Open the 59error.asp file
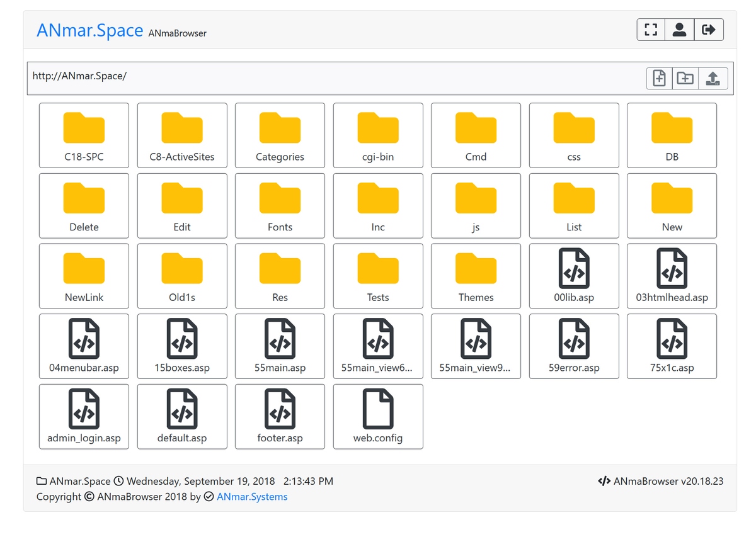Viewport: 756px width, 549px height. (574, 346)
